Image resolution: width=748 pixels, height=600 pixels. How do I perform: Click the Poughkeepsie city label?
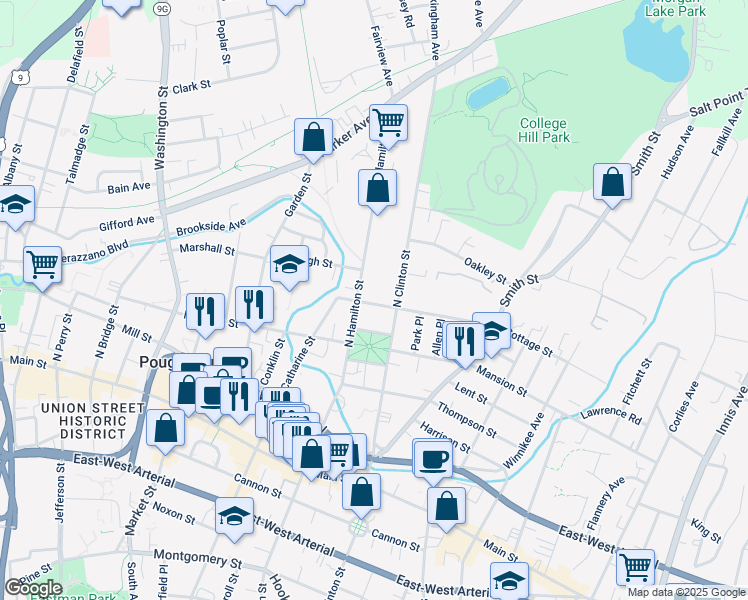click(155, 362)
